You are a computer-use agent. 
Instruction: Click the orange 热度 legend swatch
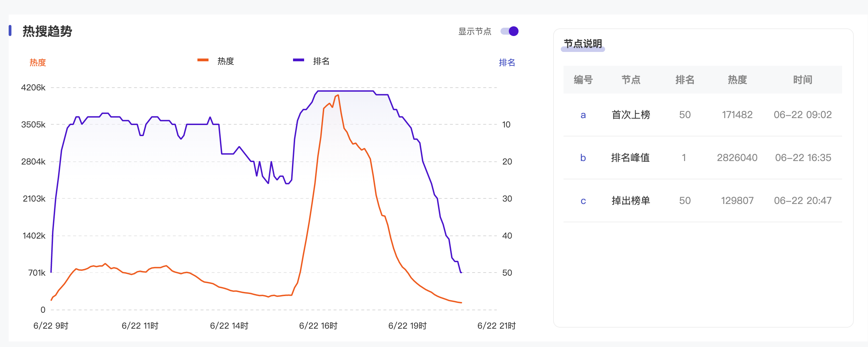click(x=203, y=60)
